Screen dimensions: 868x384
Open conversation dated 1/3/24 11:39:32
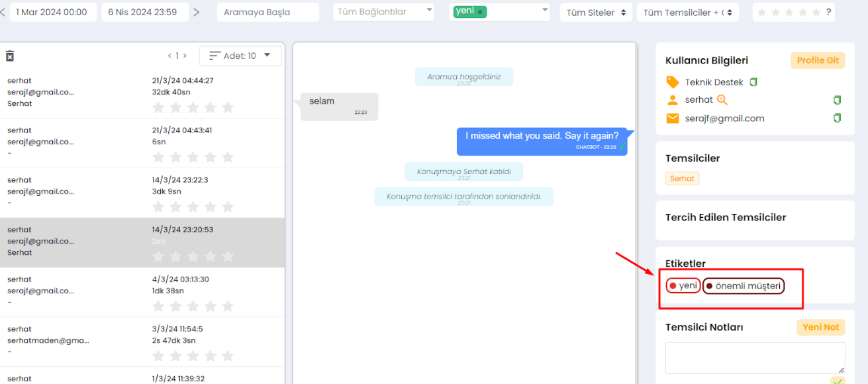pyautogui.click(x=142, y=376)
